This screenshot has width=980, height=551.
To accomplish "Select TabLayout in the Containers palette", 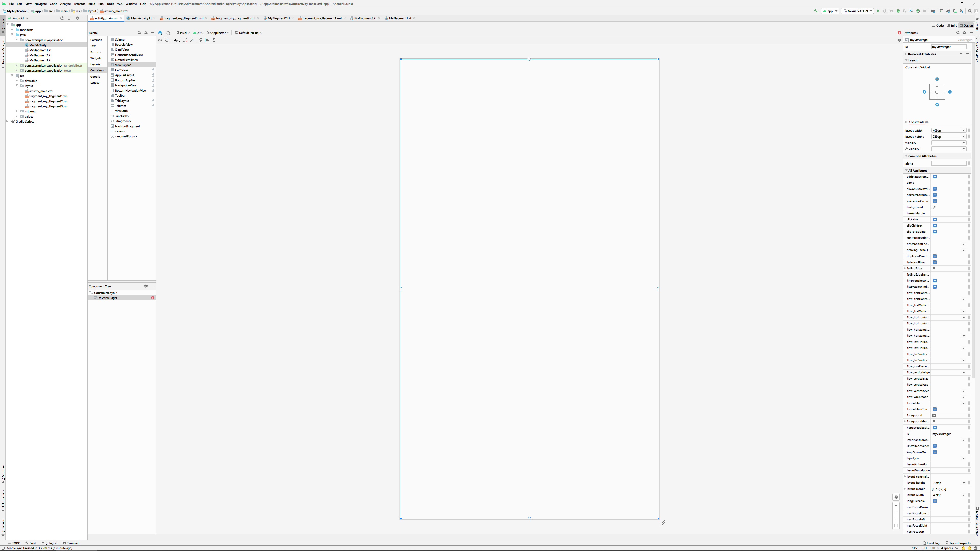I will 122,101.
